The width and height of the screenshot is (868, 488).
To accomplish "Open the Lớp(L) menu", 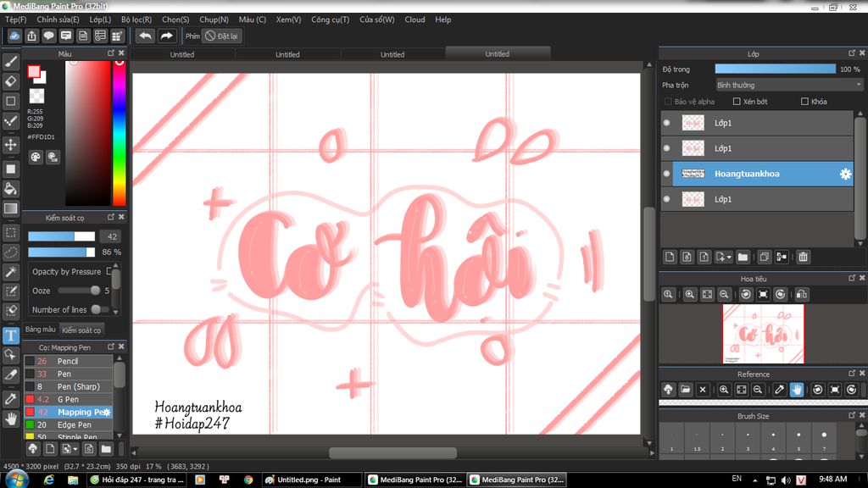I will pos(100,19).
